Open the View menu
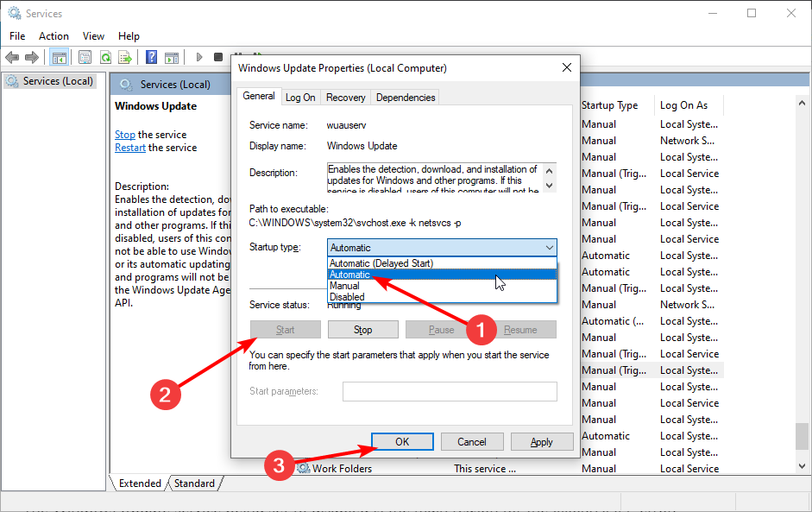Viewport: 812px width, 512px height. point(93,36)
